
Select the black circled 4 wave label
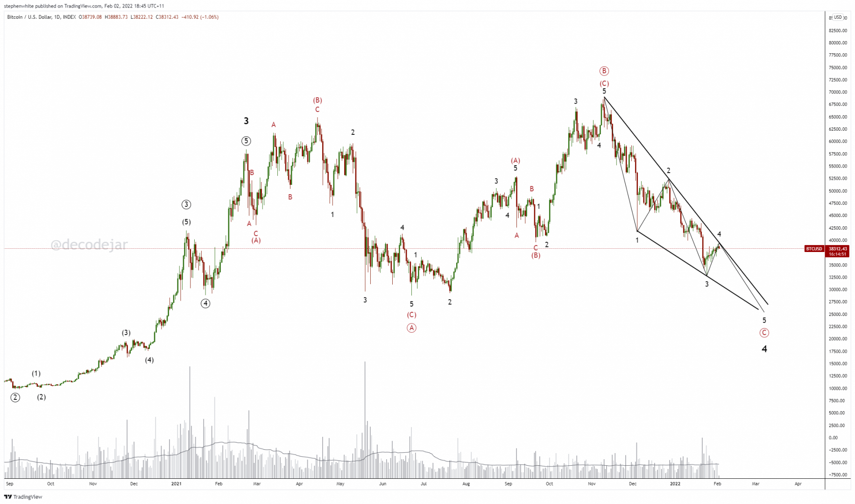pyautogui.click(x=205, y=303)
